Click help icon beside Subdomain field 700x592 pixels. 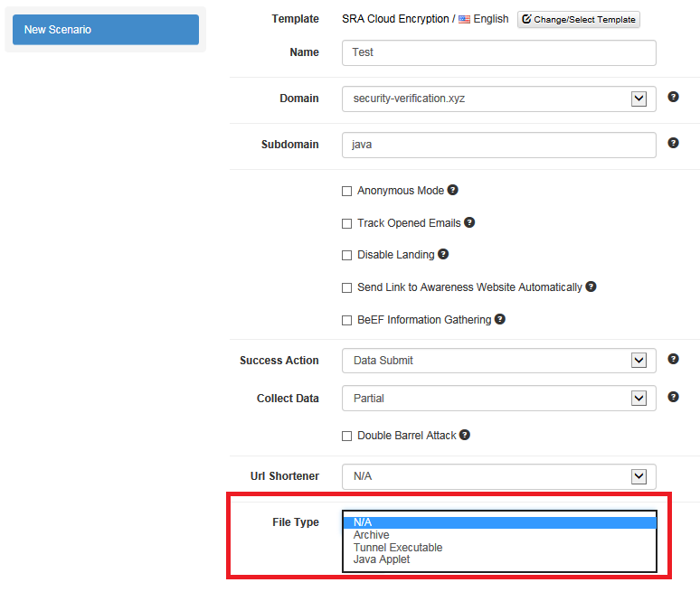[x=673, y=143]
